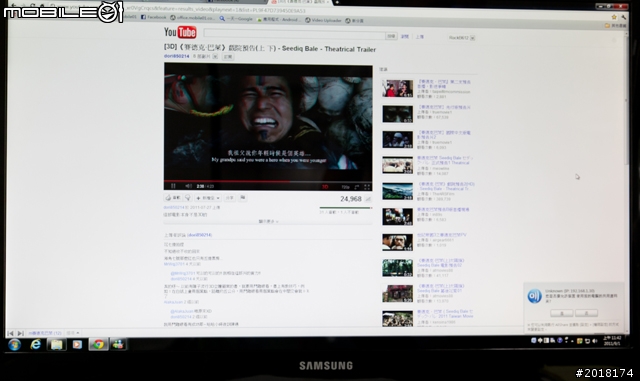Bookmark page with the star icon

[614, 17]
